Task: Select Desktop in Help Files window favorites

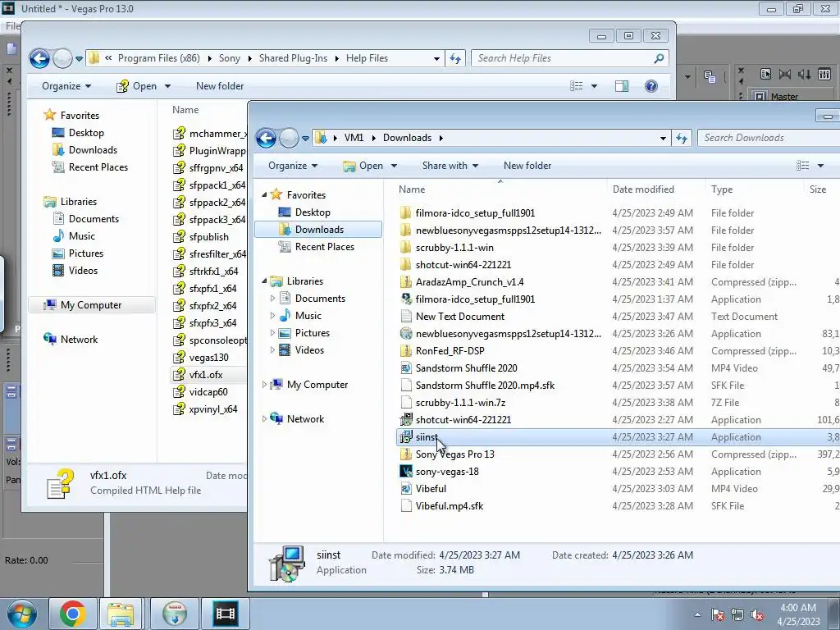Action: pyautogui.click(x=85, y=133)
